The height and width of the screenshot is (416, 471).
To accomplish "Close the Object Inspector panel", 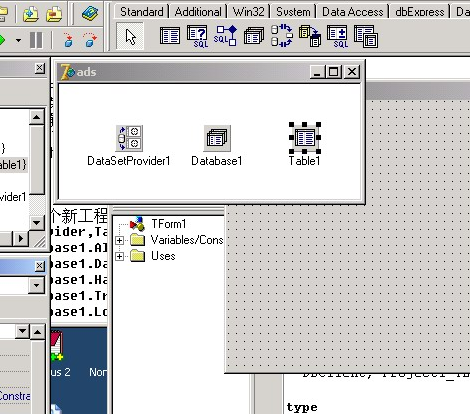I will pyautogui.click(x=39, y=266).
